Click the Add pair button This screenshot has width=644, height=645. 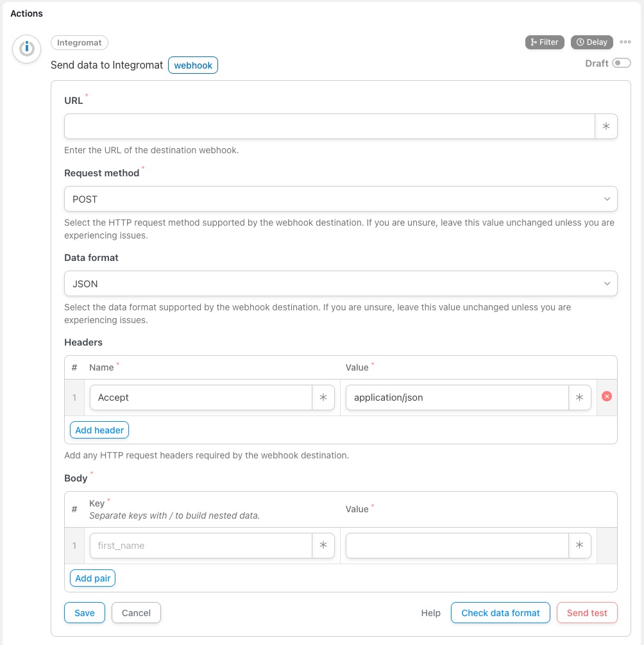point(92,578)
